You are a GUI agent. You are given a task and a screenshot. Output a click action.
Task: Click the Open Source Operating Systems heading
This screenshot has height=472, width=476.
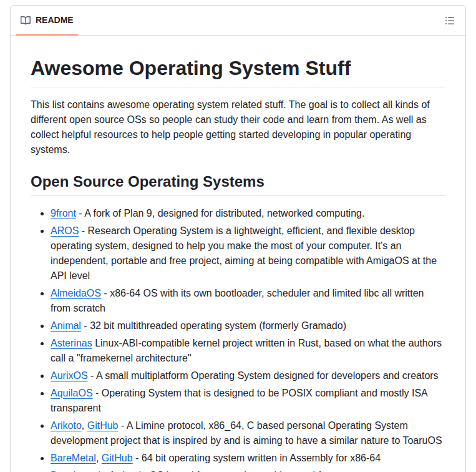[147, 182]
